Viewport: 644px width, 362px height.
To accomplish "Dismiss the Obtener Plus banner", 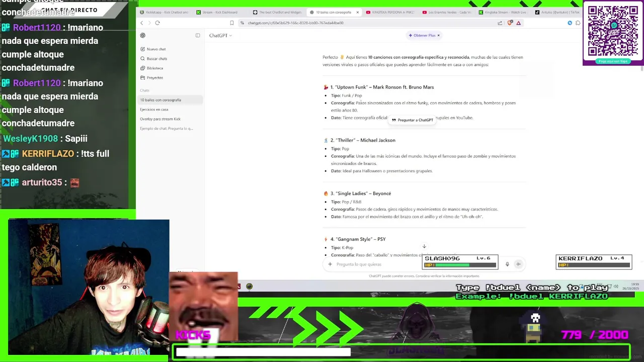I will (x=438, y=35).
